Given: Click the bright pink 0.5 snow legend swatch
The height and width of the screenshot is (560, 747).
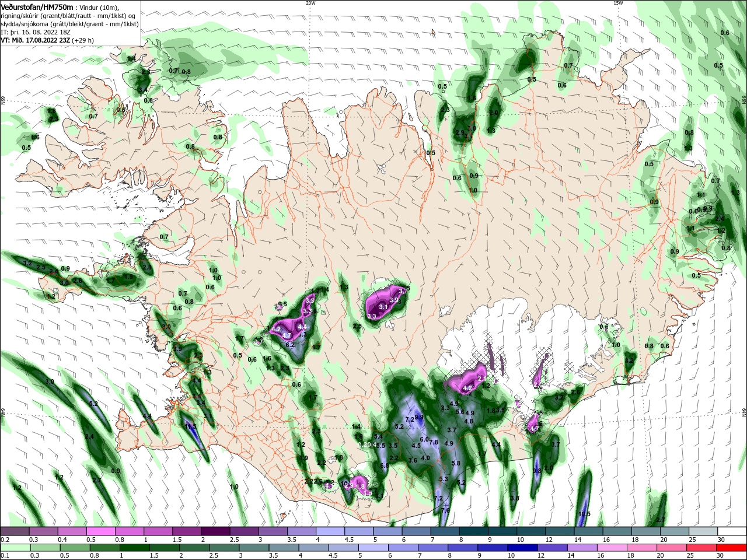Looking at the screenshot, I should pyautogui.click(x=100, y=531).
